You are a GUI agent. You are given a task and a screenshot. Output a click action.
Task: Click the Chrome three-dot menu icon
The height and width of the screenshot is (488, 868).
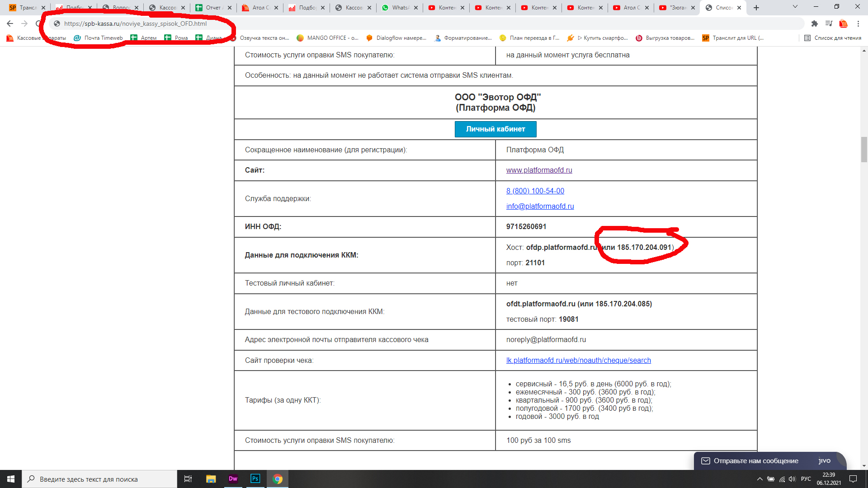point(858,23)
